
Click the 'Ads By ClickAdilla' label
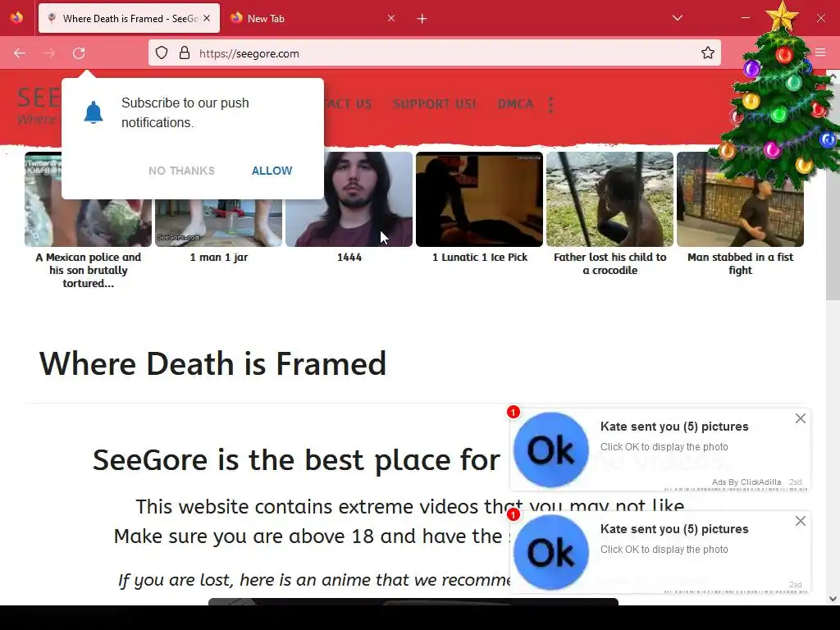(746, 482)
